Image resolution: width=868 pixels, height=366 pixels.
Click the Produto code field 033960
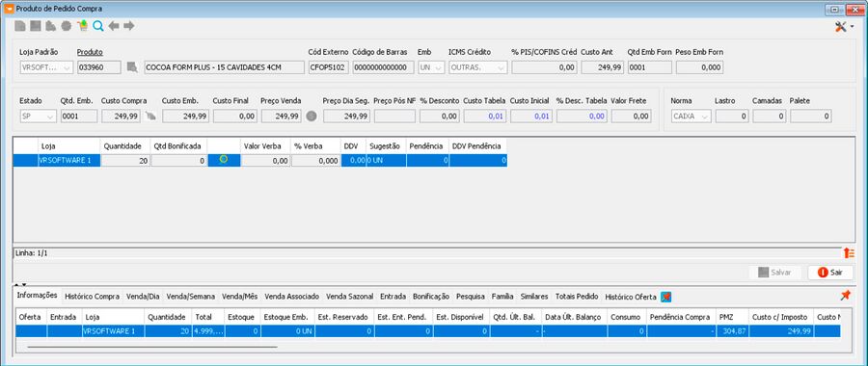99,67
